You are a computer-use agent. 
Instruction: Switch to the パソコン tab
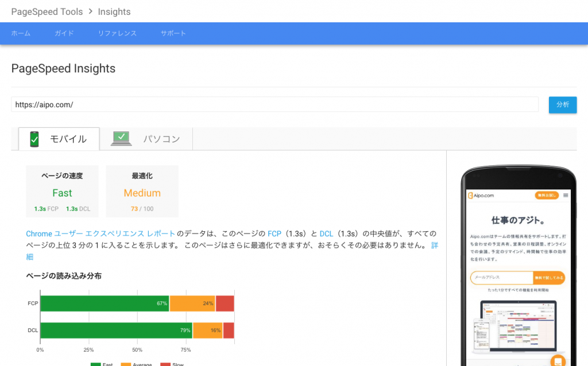[146, 139]
